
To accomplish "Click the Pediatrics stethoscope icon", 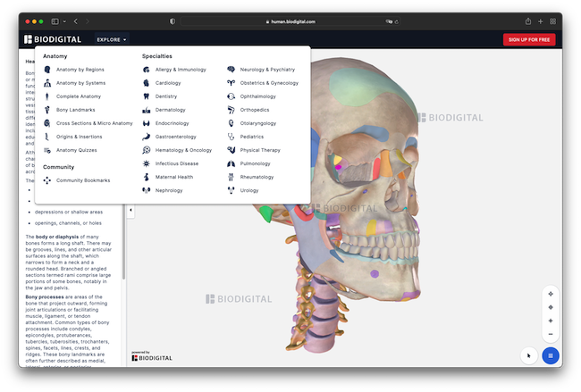I will pyautogui.click(x=231, y=137).
